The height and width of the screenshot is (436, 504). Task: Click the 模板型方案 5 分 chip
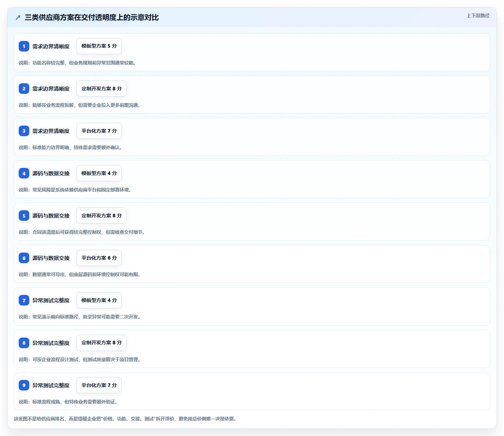pos(99,46)
